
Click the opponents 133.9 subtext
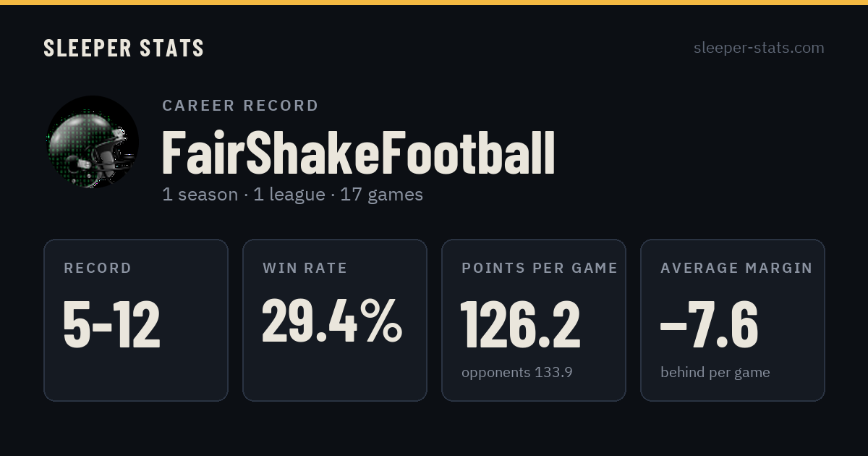click(517, 373)
